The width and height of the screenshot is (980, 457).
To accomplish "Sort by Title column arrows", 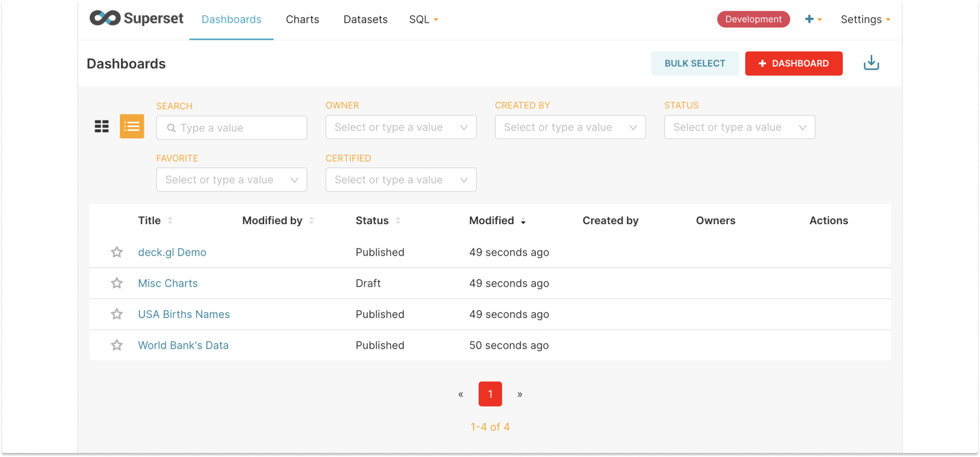I will point(170,221).
